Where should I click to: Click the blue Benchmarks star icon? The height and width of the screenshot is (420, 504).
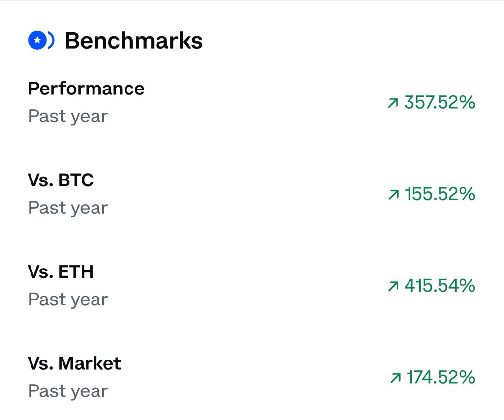(x=41, y=40)
